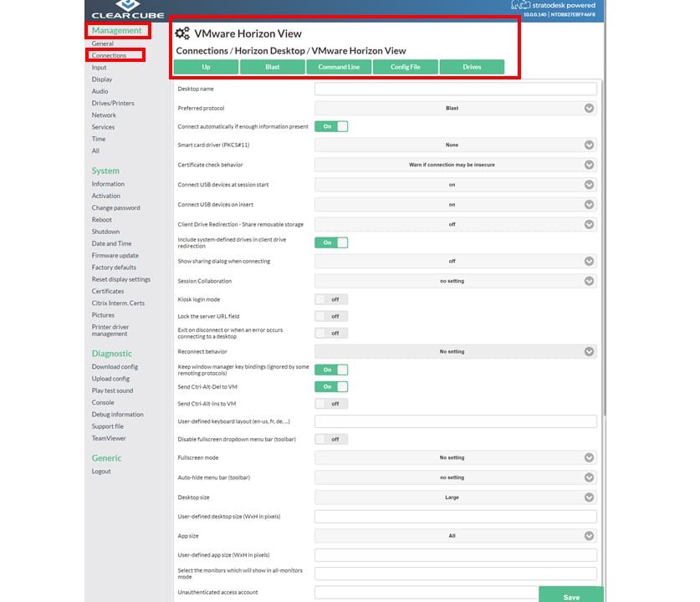Image resolution: width=700 pixels, height=602 pixels.
Task: Open Reconnect behavior dropdown
Action: 455,352
